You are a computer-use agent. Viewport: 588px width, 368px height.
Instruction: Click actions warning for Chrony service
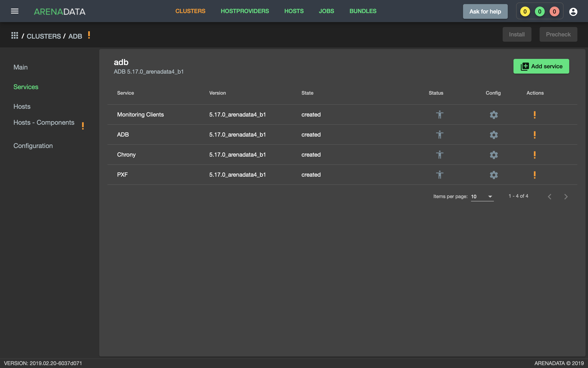(535, 155)
